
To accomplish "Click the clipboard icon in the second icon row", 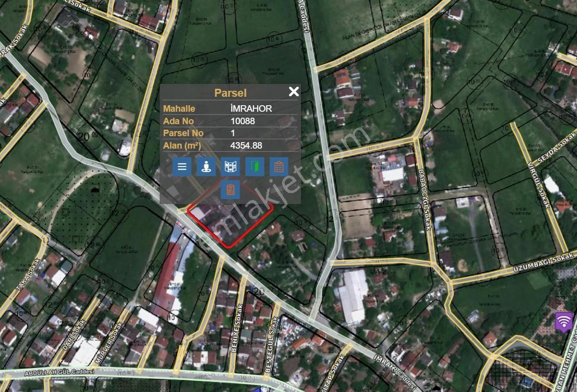I will pos(231,190).
